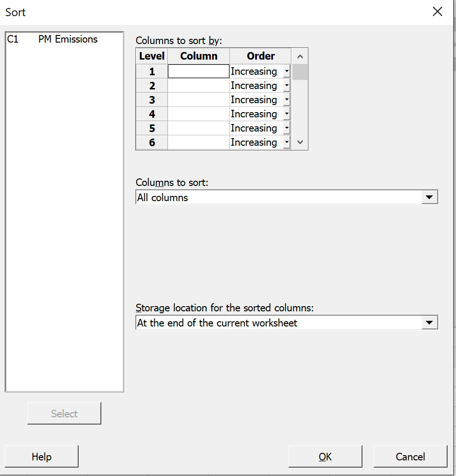Click the Level 5 Column cell
The height and width of the screenshot is (476, 456).
(198, 128)
